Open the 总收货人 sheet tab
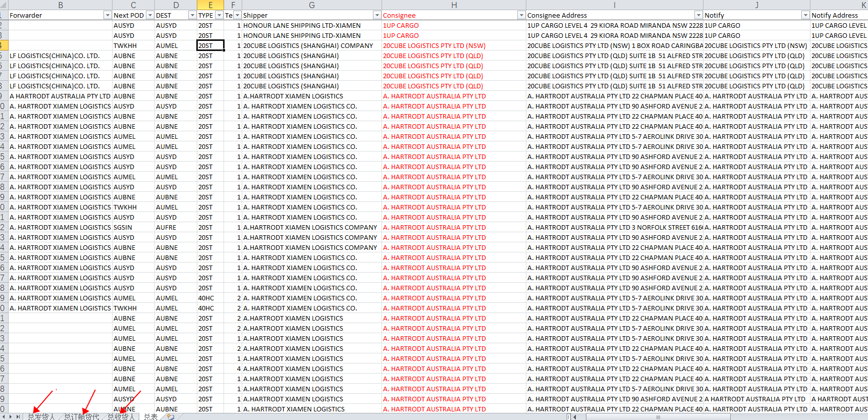Image resolution: width=868 pixels, height=420 pixels. (x=121, y=416)
